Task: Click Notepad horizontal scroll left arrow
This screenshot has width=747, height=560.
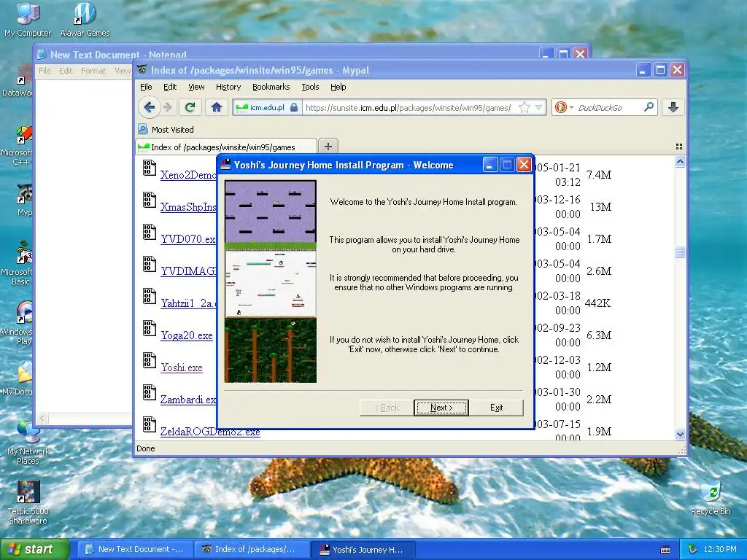Action: (42, 418)
